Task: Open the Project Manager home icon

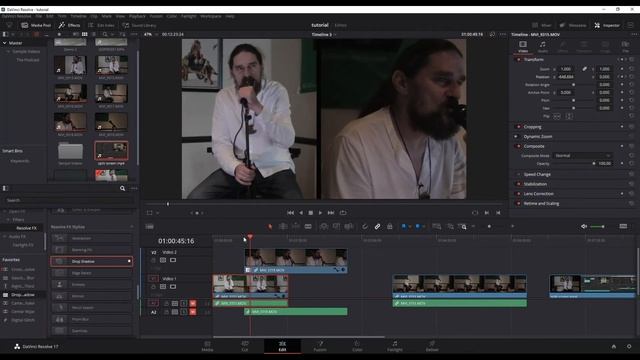Action: click(x=614, y=346)
